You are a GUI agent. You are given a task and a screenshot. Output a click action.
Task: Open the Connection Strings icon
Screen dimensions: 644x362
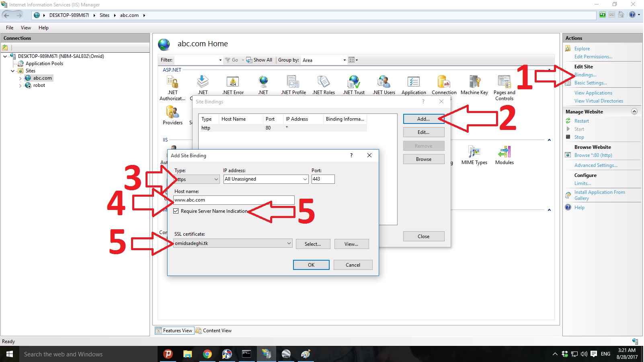point(444,85)
